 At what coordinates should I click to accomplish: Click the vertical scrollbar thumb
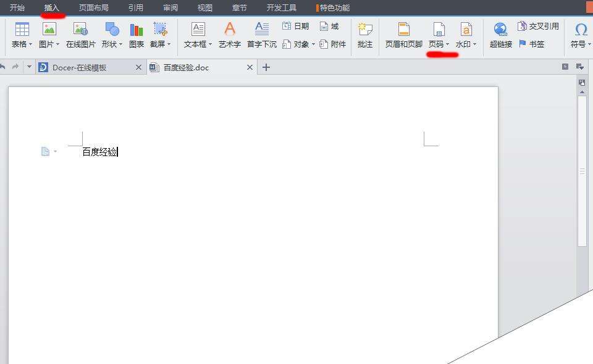pyautogui.click(x=582, y=172)
